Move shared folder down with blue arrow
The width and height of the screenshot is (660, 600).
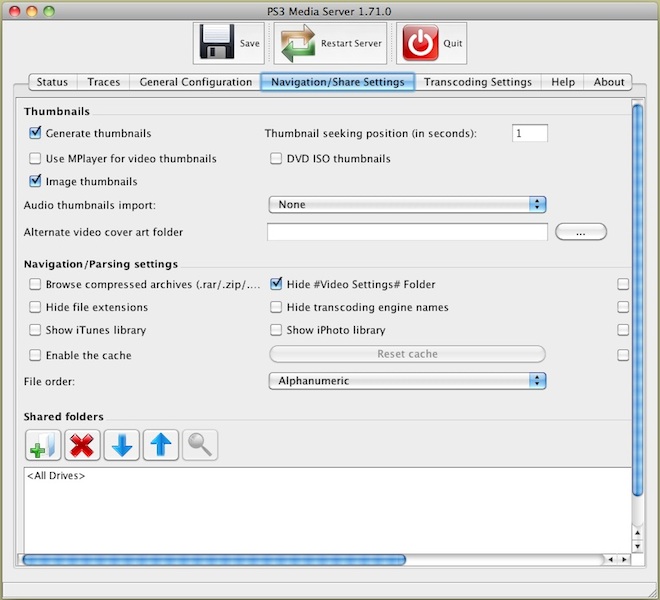coord(122,445)
